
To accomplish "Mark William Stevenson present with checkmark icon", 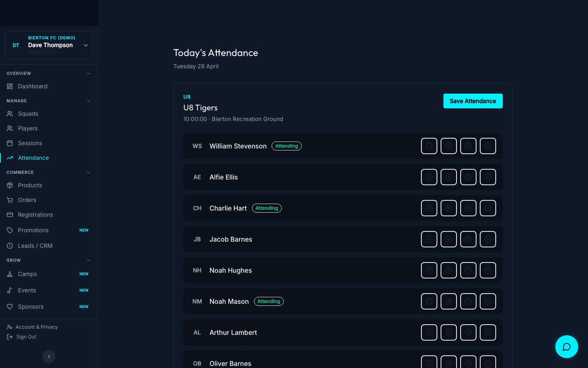I will coord(429,146).
